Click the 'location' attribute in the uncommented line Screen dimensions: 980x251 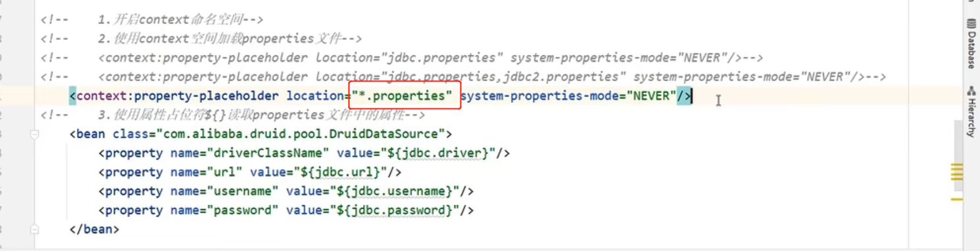point(315,96)
